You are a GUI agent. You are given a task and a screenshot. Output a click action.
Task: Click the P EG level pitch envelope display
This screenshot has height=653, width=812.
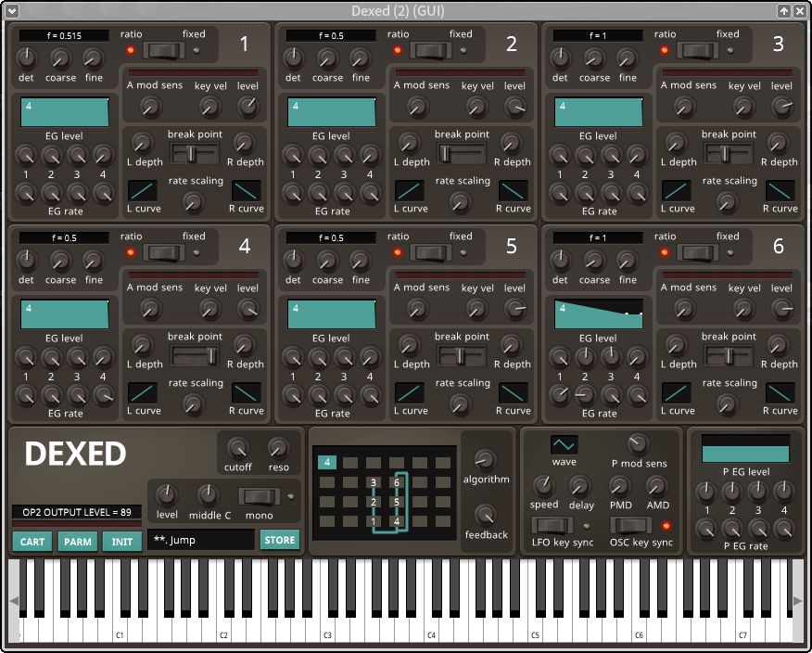click(x=745, y=448)
